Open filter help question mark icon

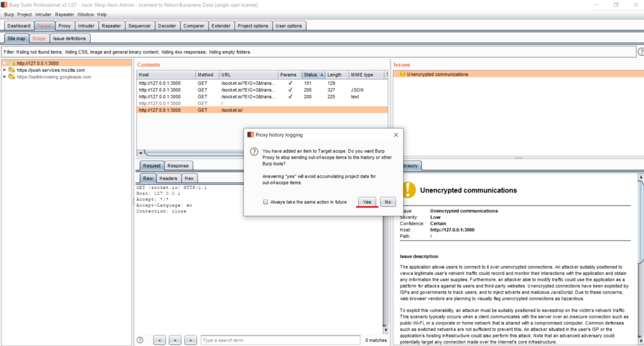click(641, 52)
